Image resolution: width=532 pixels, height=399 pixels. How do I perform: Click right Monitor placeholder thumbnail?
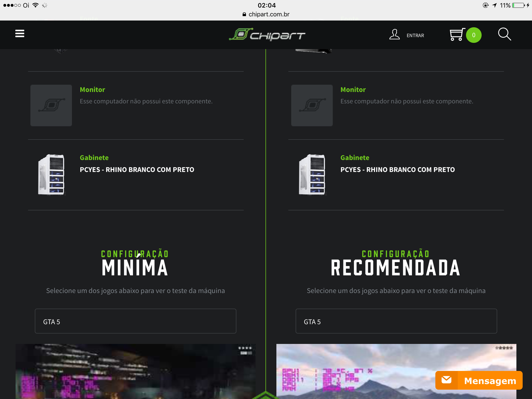[312, 105]
